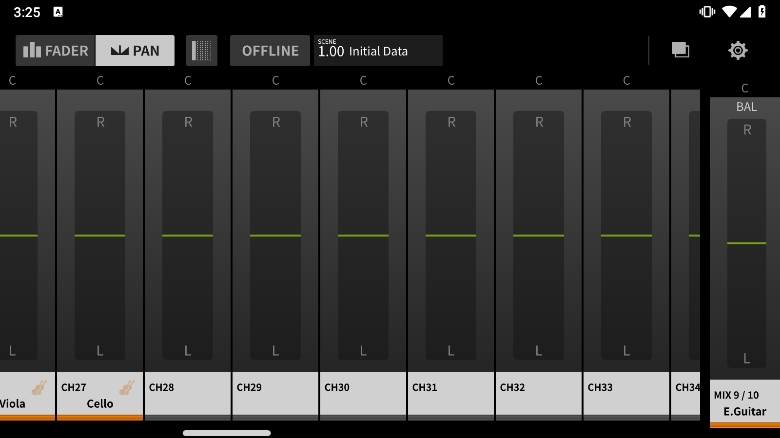The image size is (780, 438).
Task: Click R at top of CH33 pan
Action: pyautogui.click(x=627, y=122)
